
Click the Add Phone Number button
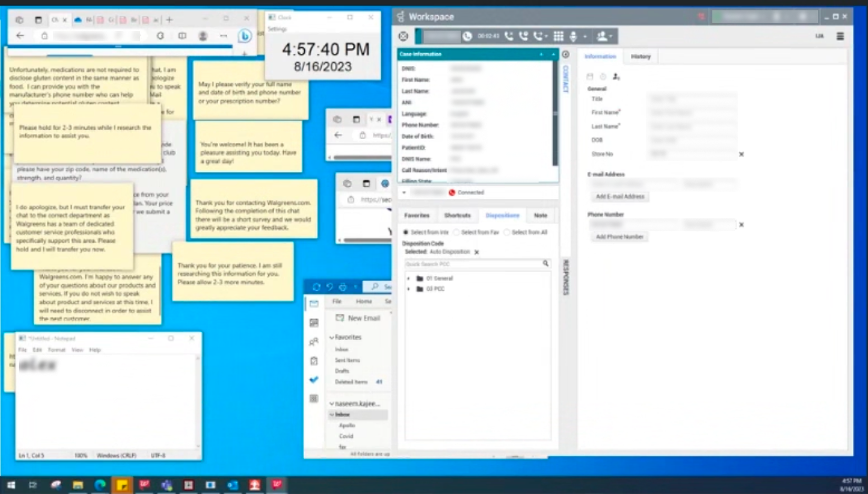[x=619, y=237]
